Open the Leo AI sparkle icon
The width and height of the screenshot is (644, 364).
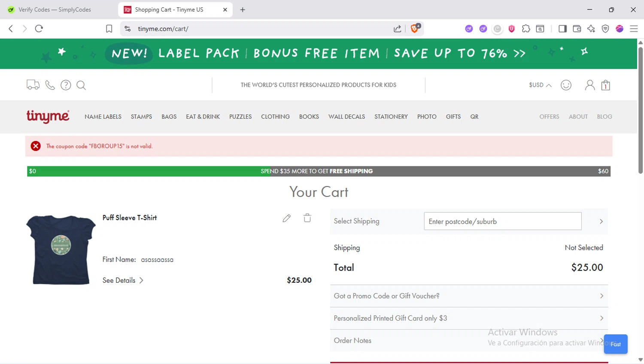[591, 29]
